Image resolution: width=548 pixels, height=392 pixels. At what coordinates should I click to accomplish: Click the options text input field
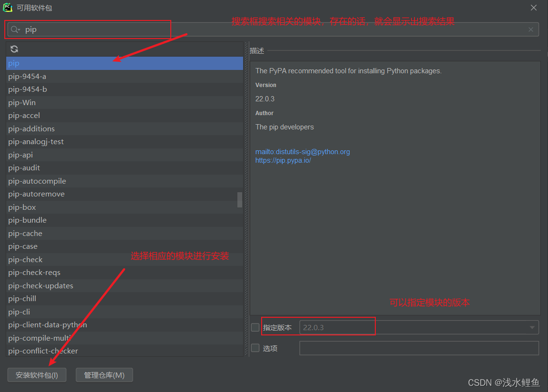(419, 348)
